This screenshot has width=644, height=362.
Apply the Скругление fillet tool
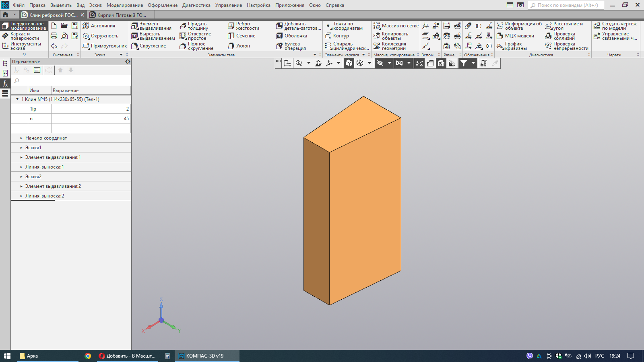pos(149,46)
